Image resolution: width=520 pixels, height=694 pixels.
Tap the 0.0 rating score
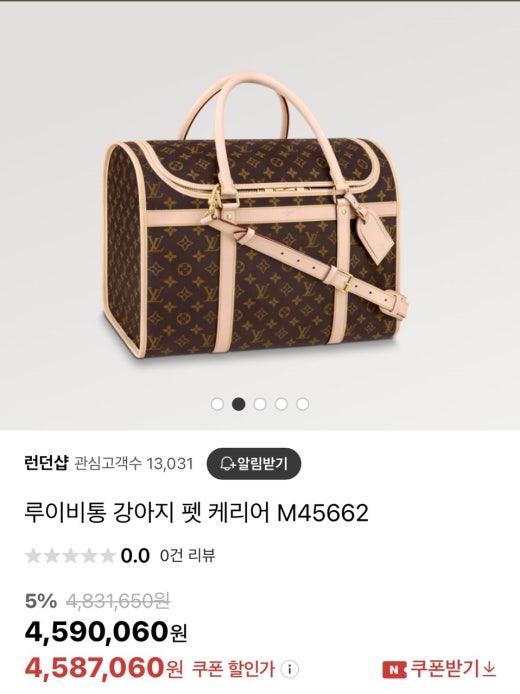coord(135,555)
